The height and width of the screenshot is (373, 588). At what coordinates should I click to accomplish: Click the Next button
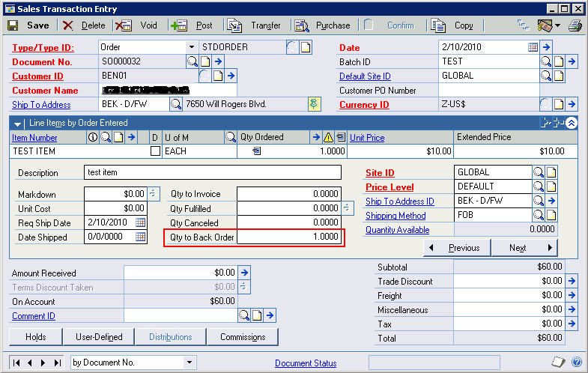(x=524, y=248)
